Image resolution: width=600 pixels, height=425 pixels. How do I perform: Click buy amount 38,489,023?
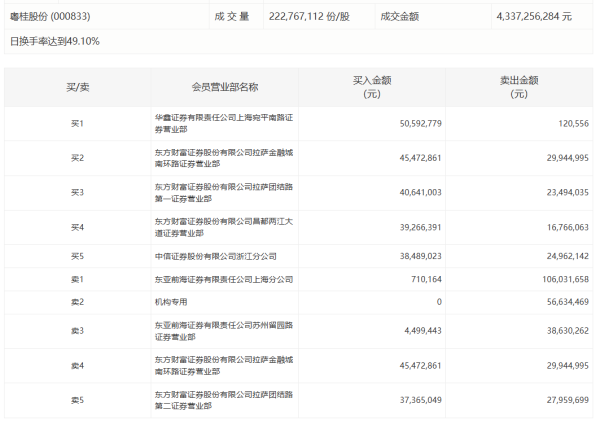pos(421,256)
